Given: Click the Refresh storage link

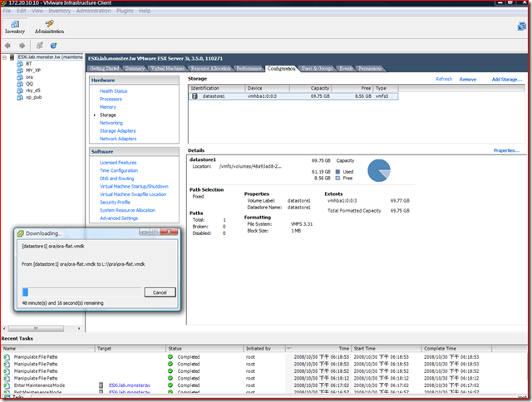Looking at the screenshot, I should point(444,79).
